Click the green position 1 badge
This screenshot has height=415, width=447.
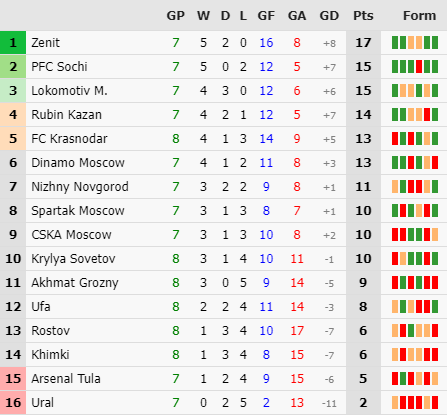[x=13, y=43]
